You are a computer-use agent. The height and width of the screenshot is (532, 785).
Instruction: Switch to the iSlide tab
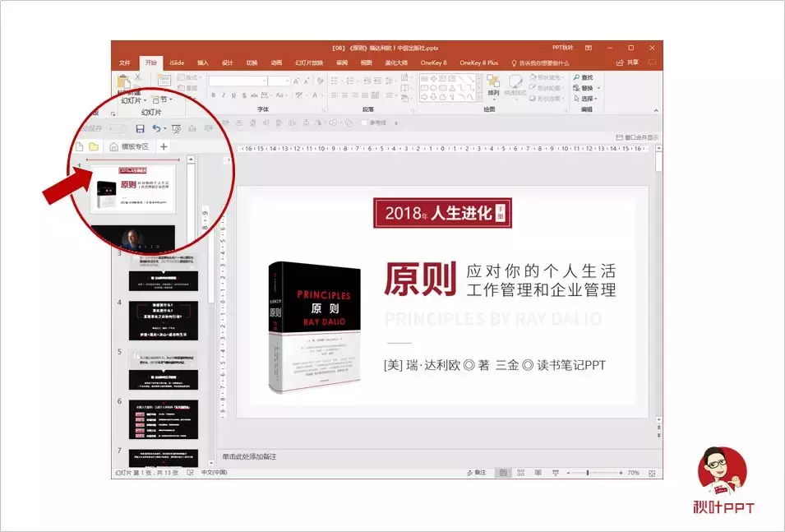click(177, 62)
